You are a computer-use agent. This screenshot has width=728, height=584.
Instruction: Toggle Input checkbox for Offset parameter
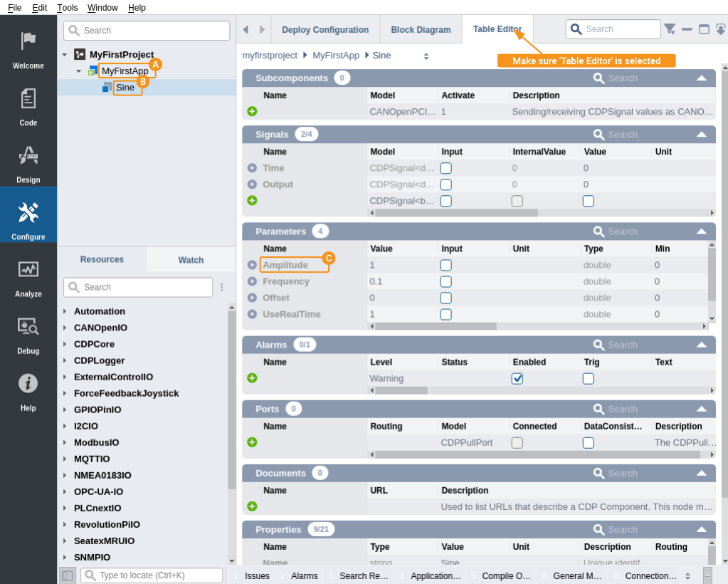(x=445, y=298)
